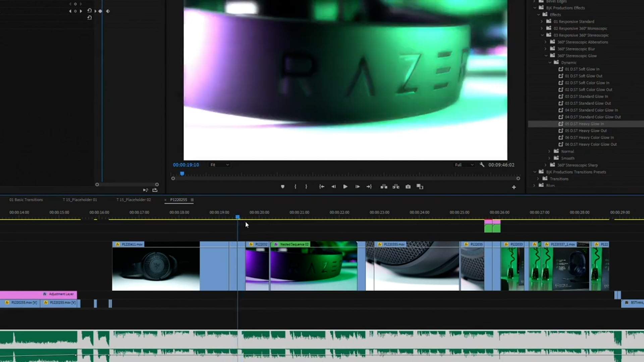644x362 pixels.
Task: Expand the Normal presets folder
Action: coord(549,152)
